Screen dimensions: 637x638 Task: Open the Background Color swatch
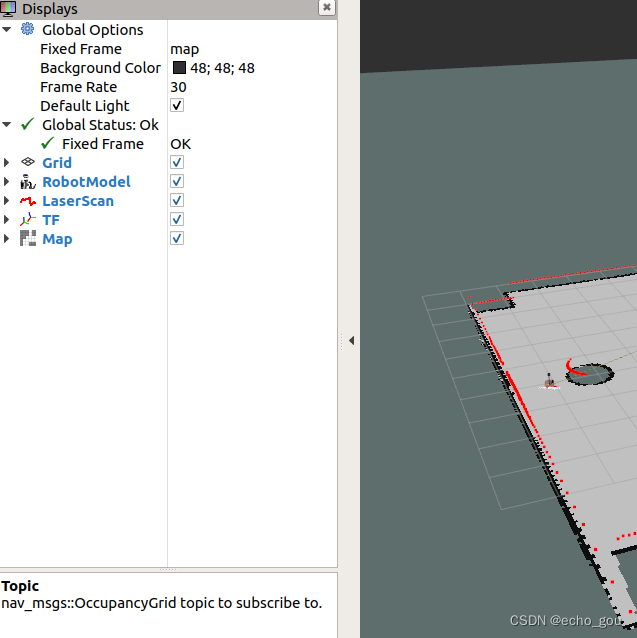pyautogui.click(x=179, y=68)
